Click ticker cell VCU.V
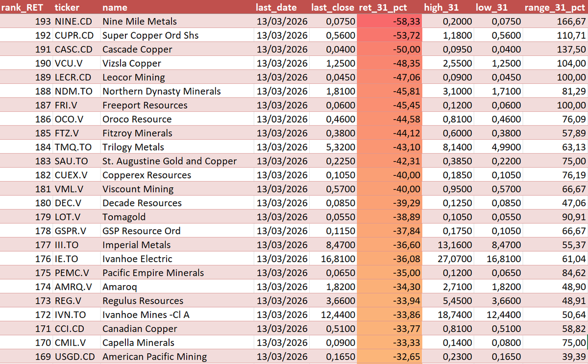The height and width of the screenshot is (364, 588). coord(76,63)
